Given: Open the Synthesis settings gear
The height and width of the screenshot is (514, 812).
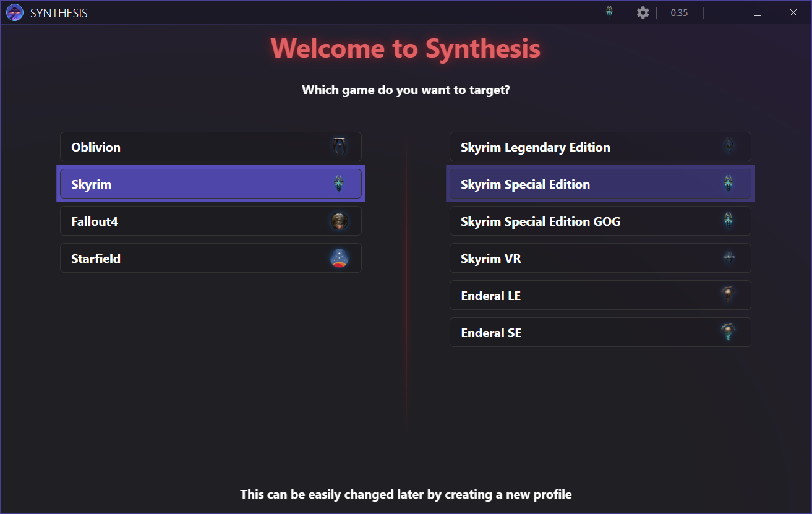Looking at the screenshot, I should click(643, 12).
